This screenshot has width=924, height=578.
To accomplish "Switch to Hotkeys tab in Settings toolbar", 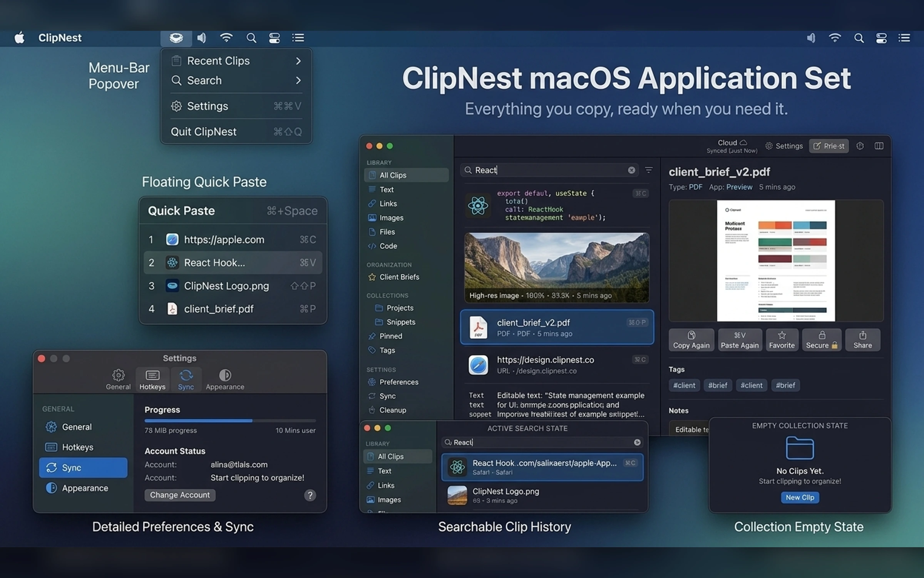I will tap(152, 380).
